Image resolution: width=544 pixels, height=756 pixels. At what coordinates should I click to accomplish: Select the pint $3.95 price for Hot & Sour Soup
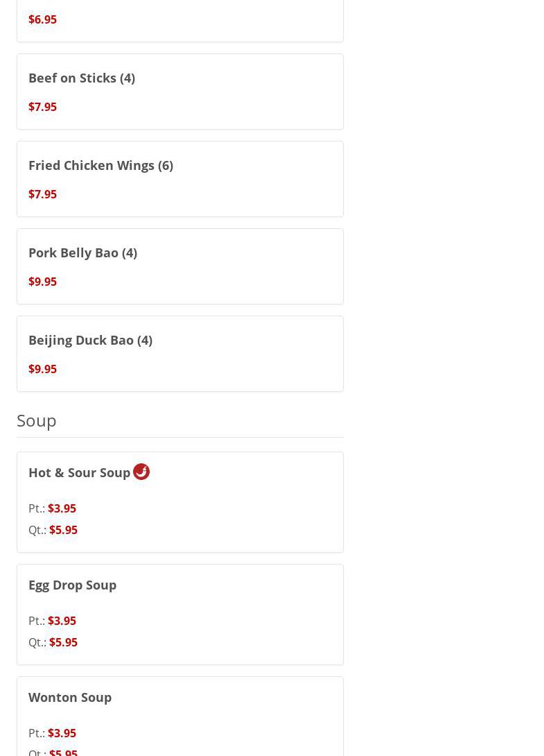tap(62, 508)
